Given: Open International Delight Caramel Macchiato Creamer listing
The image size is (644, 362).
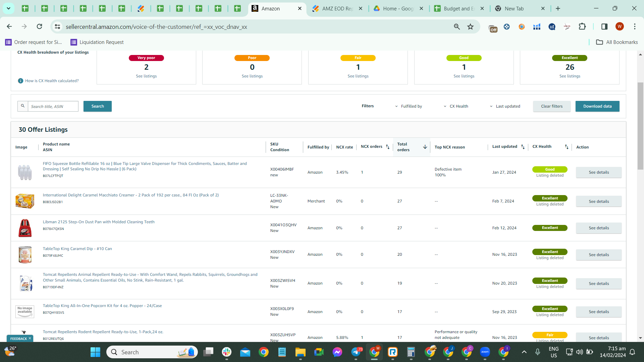Looking at the screenshot, I should (x=131, y=195).
